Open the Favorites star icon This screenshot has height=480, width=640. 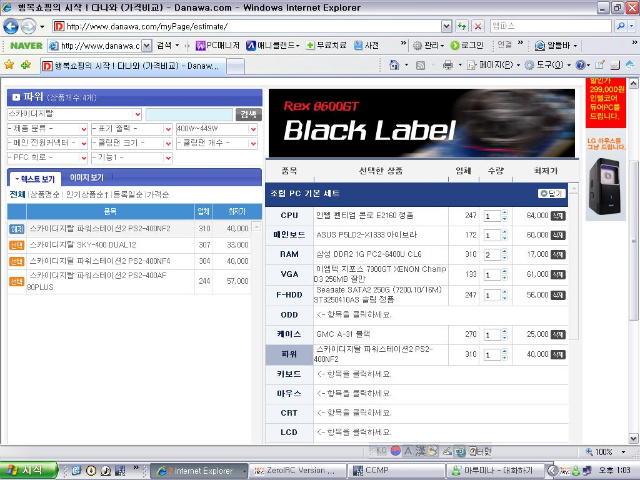[x=9, y=64]
